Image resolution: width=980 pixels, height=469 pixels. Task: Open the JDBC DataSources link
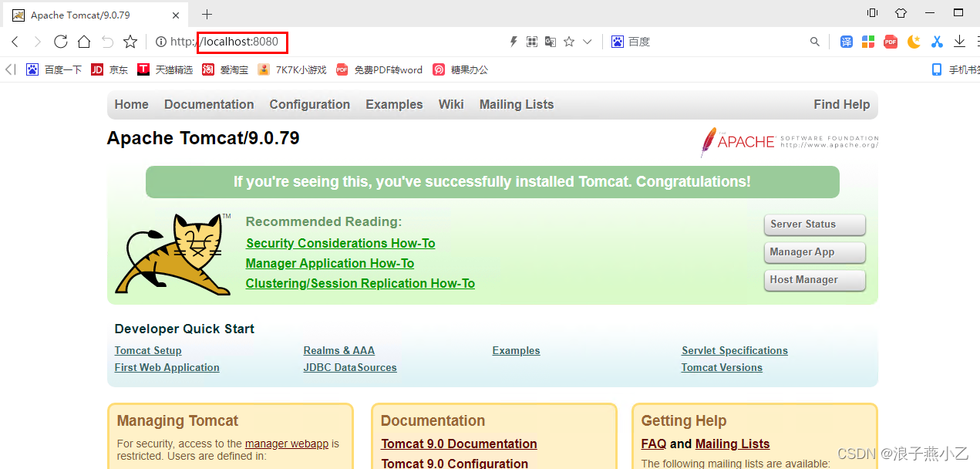point(350,367)
